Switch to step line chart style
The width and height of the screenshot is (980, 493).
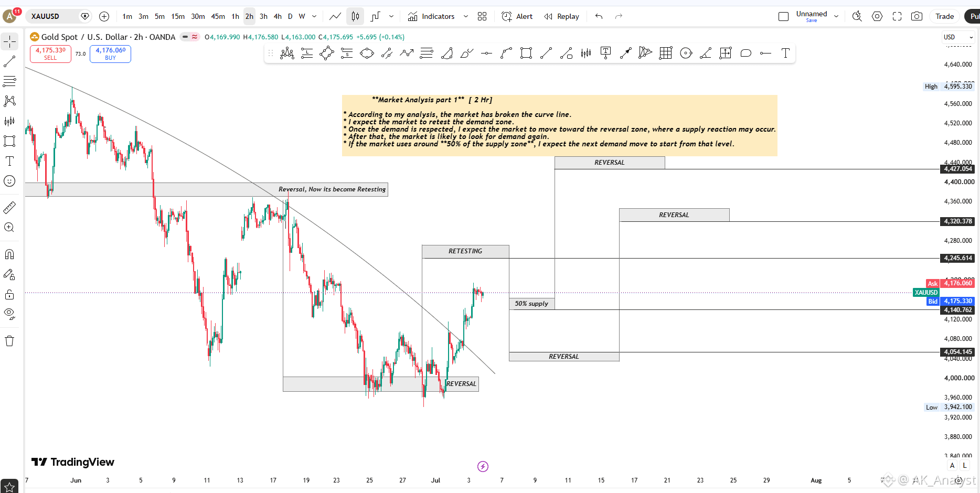tap(375, 16)
